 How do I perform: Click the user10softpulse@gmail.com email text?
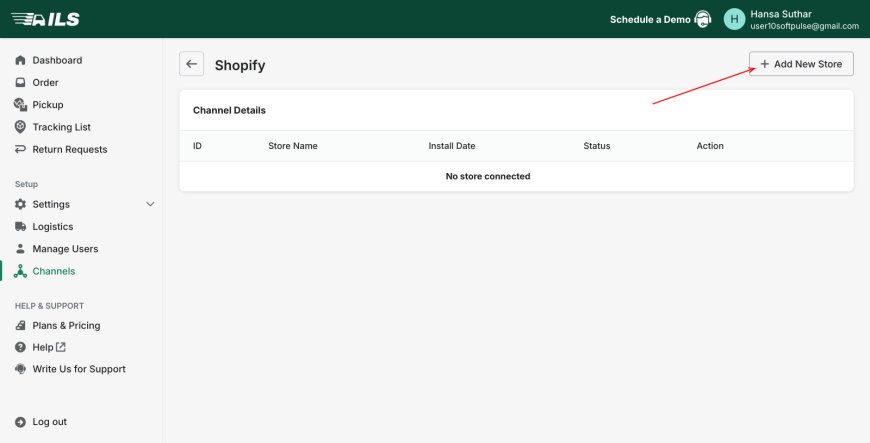[x=805, y=26]
